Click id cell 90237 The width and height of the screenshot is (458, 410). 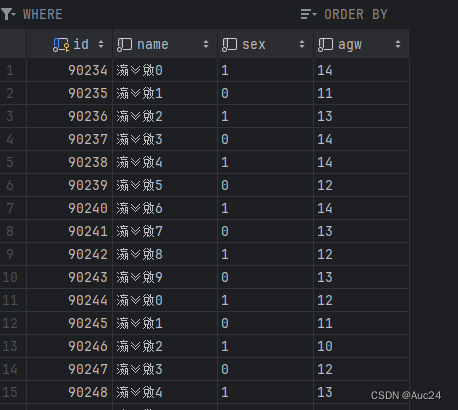[x=69, y=139]
